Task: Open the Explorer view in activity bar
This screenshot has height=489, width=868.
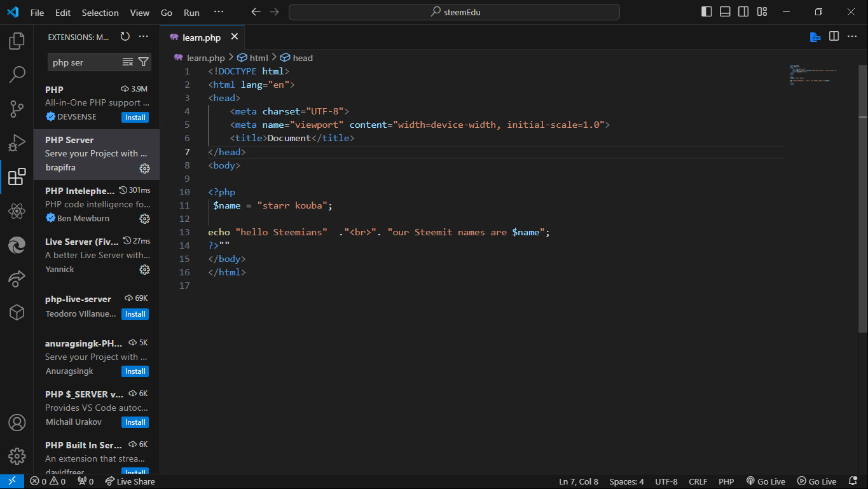Action: pos(17,41)
